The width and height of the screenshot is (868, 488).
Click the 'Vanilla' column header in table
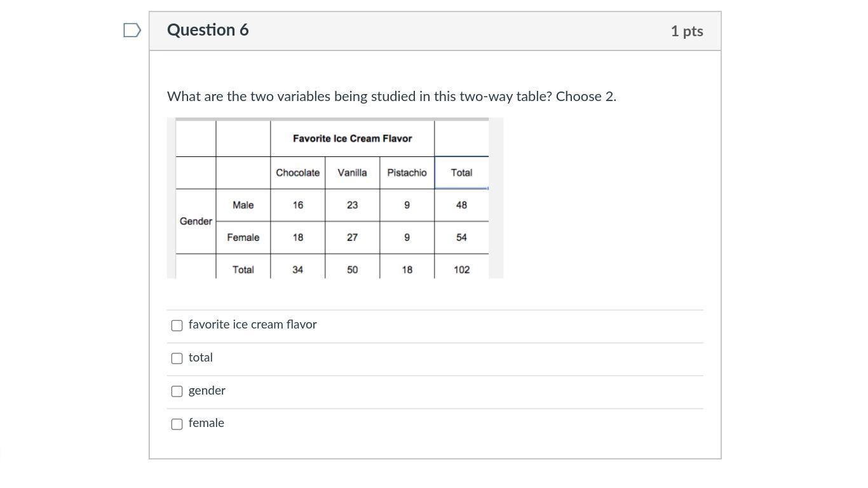click(x=352, y=173)
